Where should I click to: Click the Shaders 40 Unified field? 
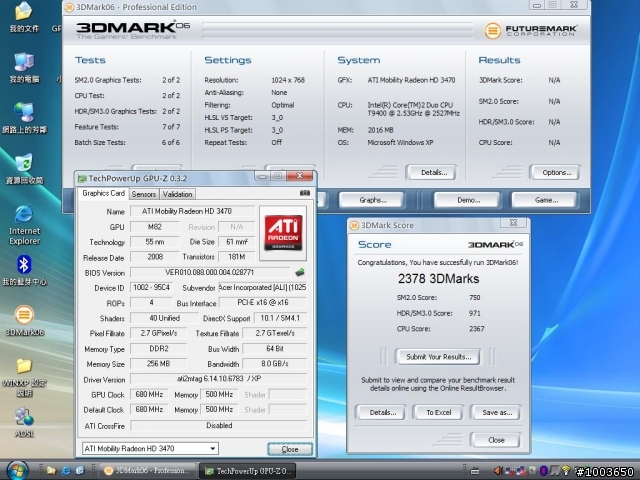coord(164,318)
